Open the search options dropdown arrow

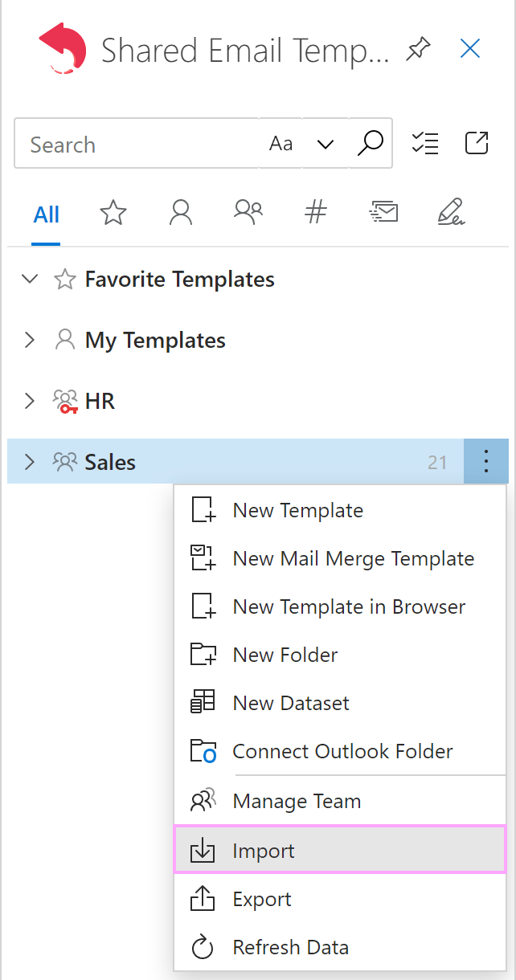tap(325, 143)
